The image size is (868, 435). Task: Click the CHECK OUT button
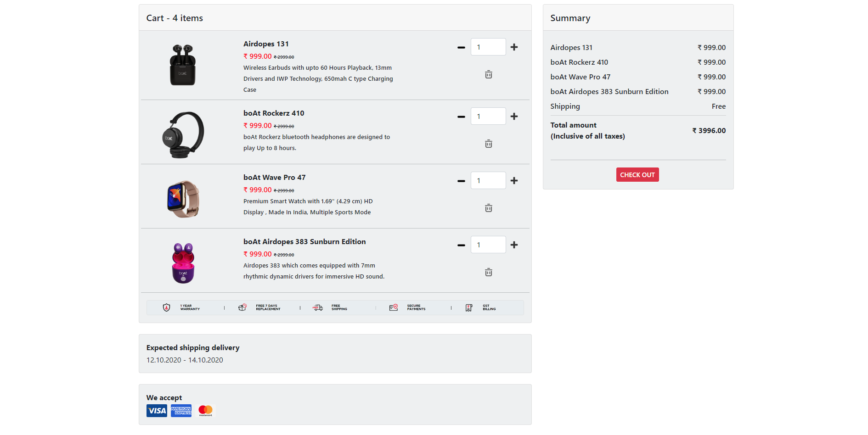637,174
